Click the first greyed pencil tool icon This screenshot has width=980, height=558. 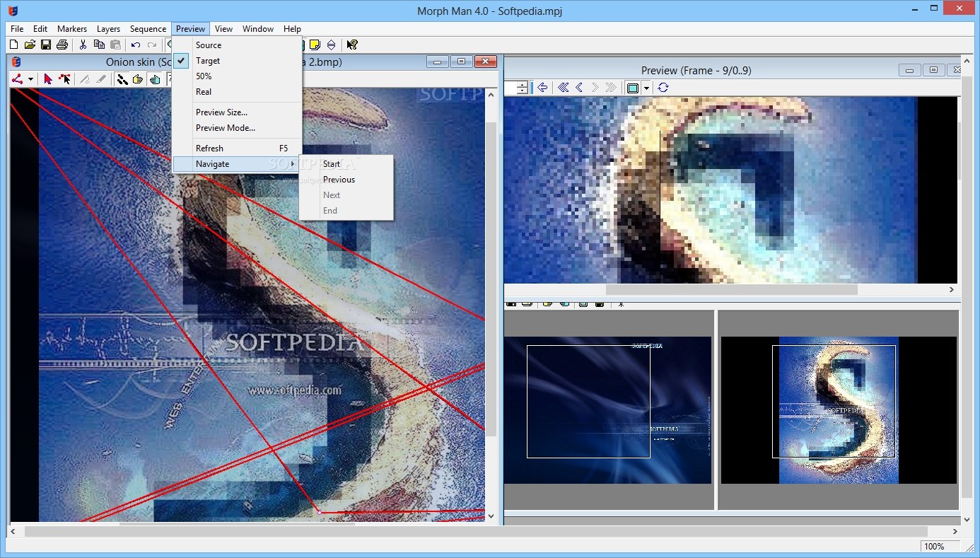pyautogui.click(x=85, y=79)
